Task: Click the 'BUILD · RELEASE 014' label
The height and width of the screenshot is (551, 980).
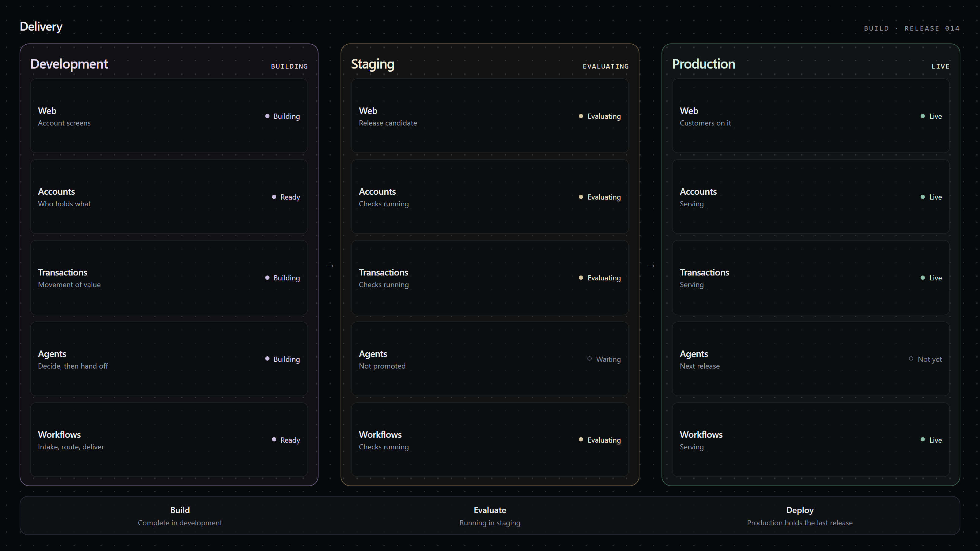Action: 911,28
